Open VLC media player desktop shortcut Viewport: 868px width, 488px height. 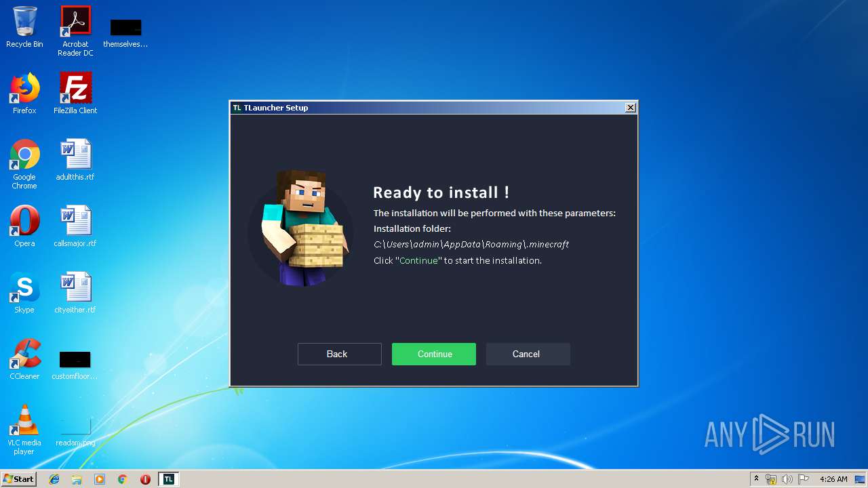tap(24, 430)
